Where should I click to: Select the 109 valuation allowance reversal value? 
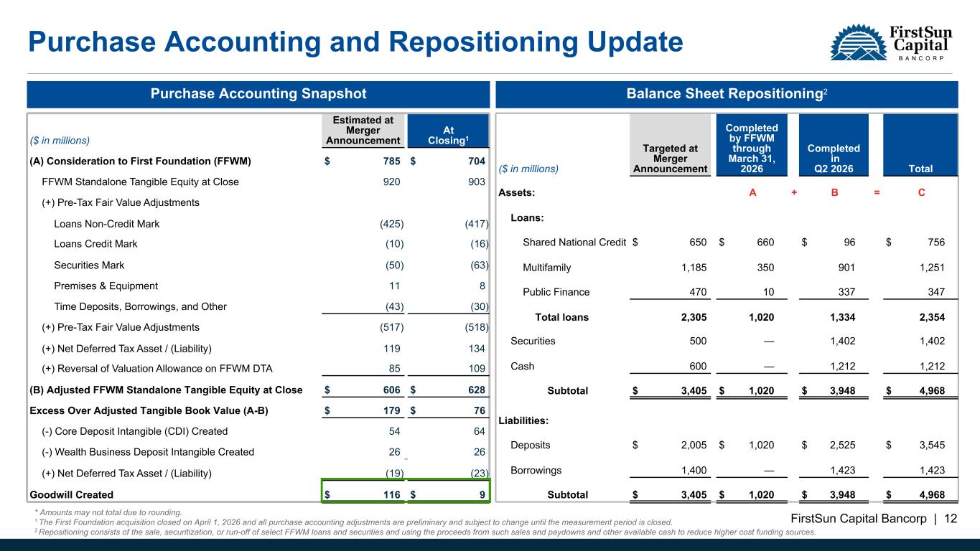click(x=476, y=369)
